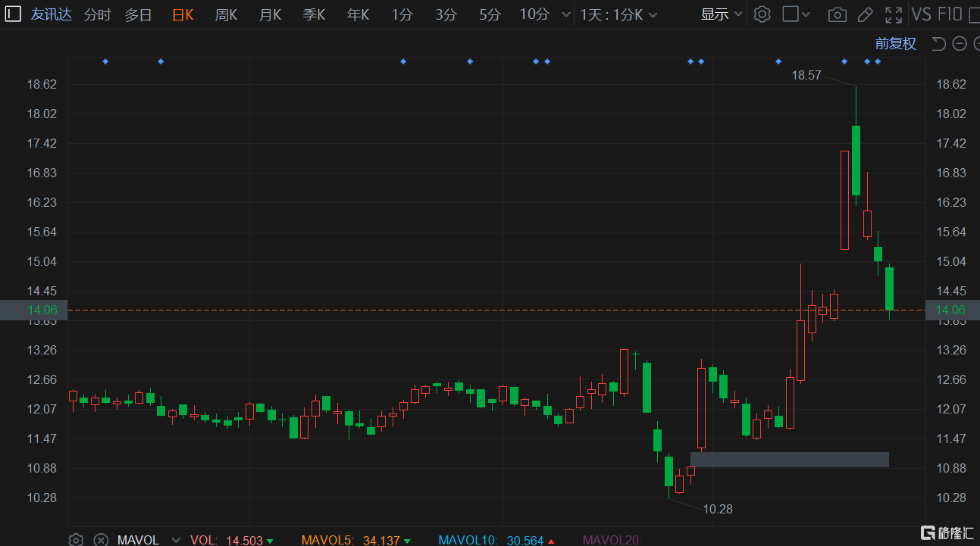Click the 10.28 low price label
This screenshot has width=980, height=546.
(x=718, y=509)
